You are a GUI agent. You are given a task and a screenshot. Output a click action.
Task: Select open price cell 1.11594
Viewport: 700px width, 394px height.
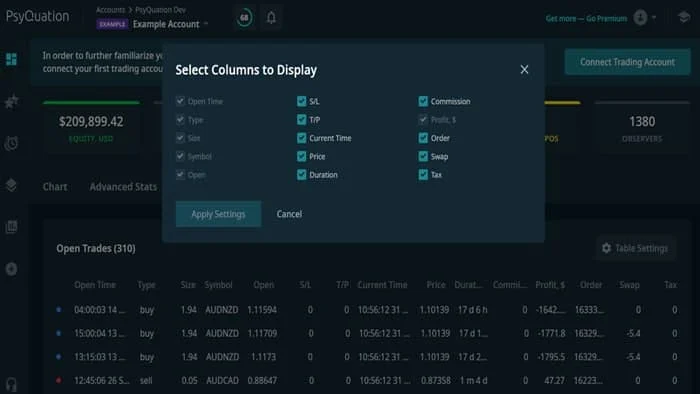tap(262, 310)
